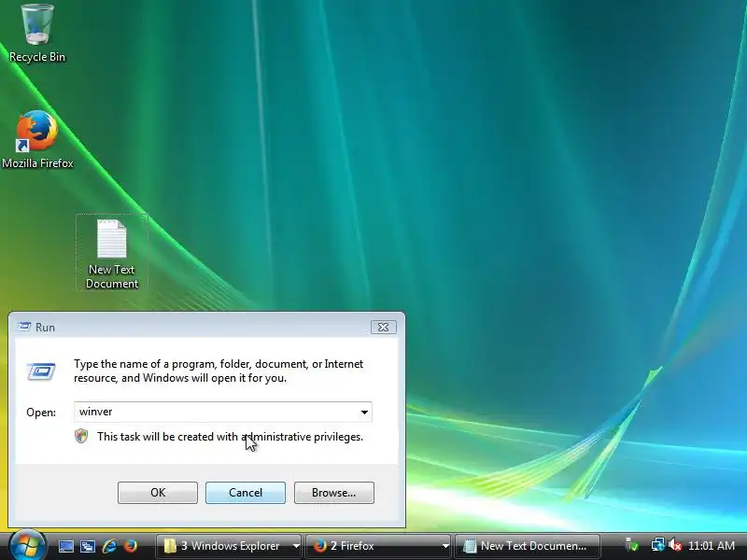Expand the Open combo box history arrow

coord(364,412)
